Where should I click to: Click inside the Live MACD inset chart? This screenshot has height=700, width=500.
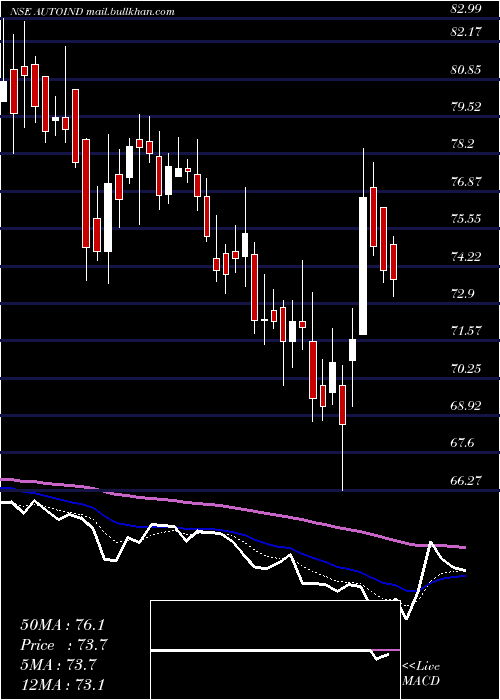(275, 650)
